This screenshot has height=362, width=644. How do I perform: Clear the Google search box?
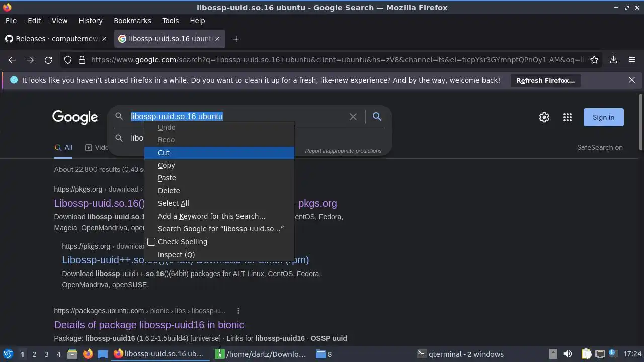(x=353, y=117)
